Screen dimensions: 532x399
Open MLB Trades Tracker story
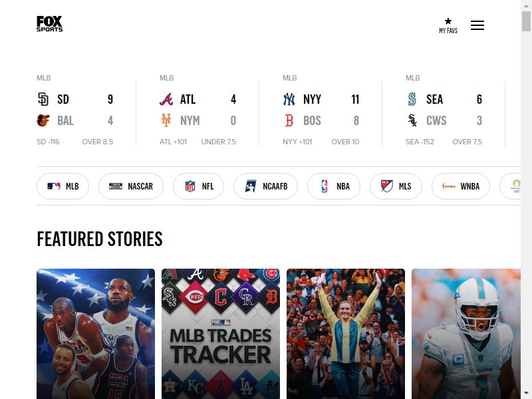pyautogui.click(x=221, y=334)
